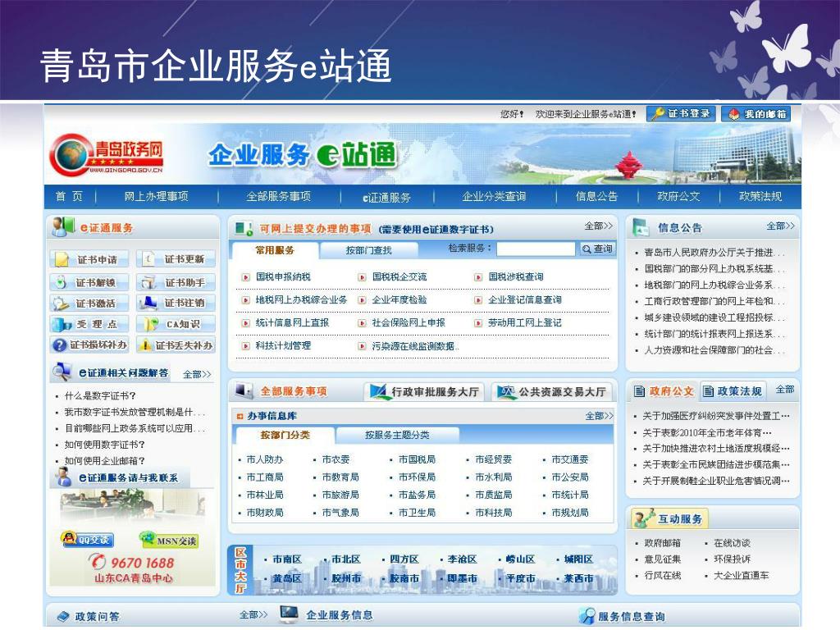This screenshot has width=840, height=630.
Task: Open 企业分类查询 in navigation bar
Action: 494,197
